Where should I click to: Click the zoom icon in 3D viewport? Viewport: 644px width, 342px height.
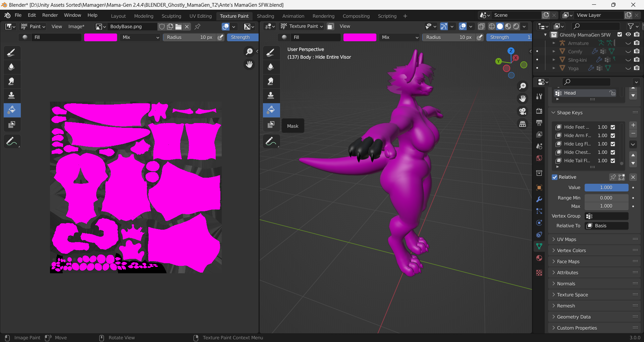click(523, 86)
